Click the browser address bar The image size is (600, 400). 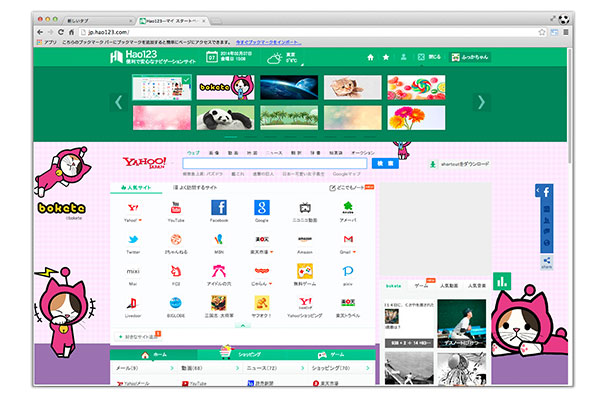coord(307,32)
